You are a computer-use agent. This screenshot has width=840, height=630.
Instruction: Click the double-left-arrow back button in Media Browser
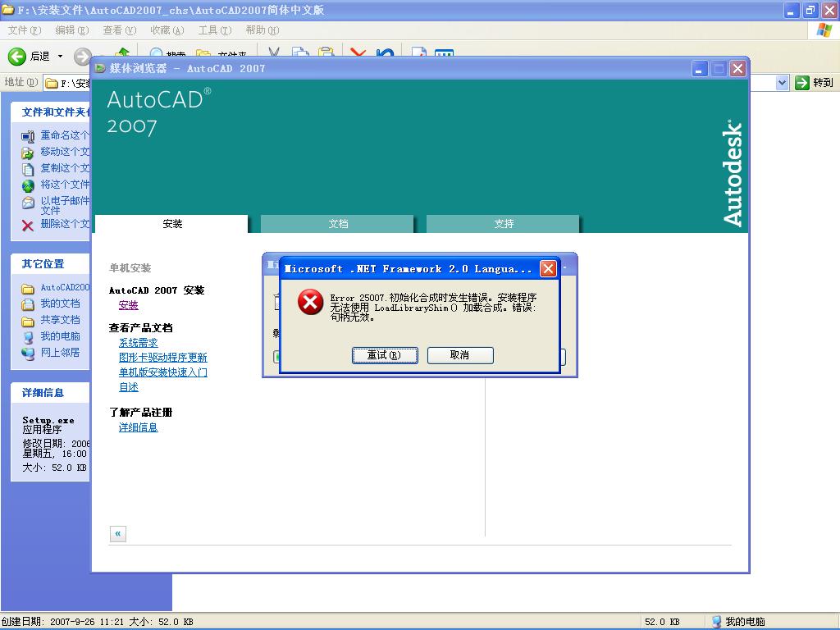(118, 533)
